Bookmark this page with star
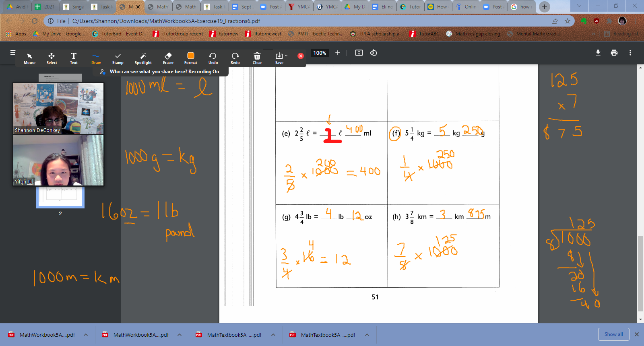 pyautogui.click(x=568, y=21)
